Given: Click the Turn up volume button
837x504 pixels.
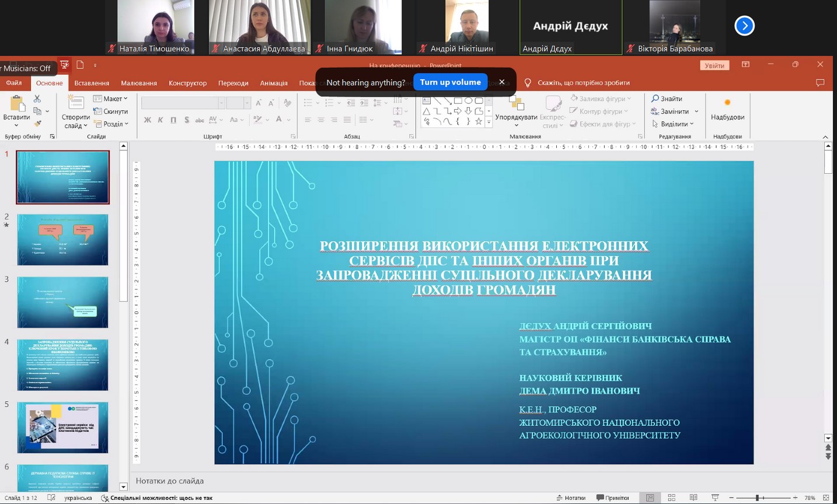Looking at the screenshot, I should (x=450, y=82).
